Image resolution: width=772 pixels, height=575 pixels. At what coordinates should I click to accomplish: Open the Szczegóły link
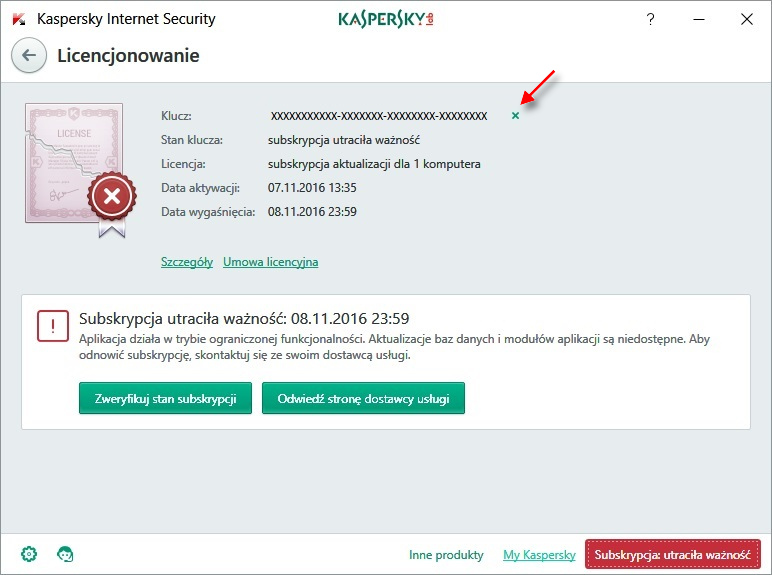(x=187, y=262)
